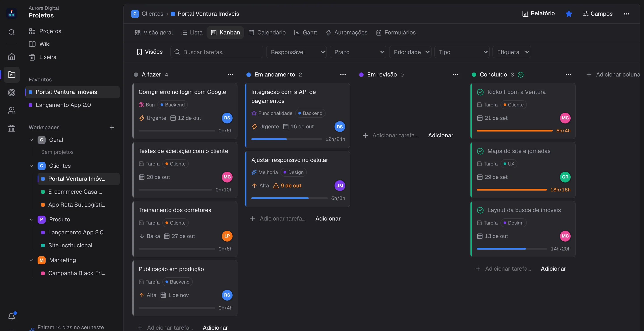
Task: Open saved Visões button
Action: click(x=150, y=52)
